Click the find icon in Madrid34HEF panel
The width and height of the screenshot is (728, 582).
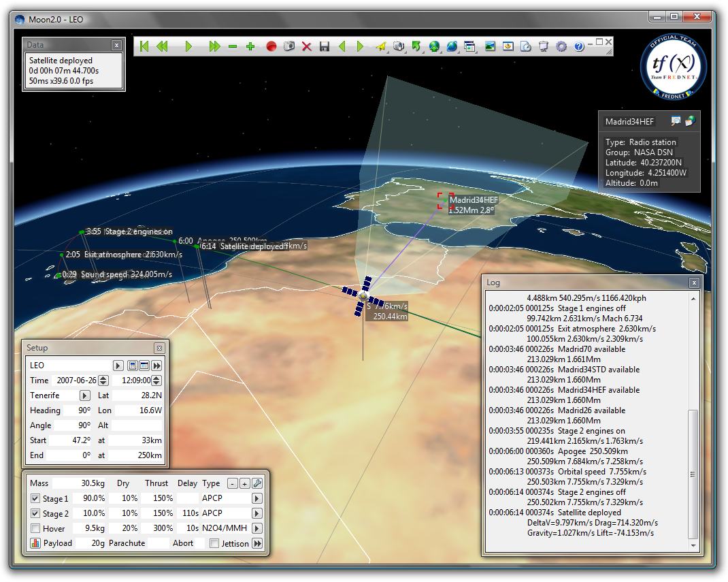676,121
